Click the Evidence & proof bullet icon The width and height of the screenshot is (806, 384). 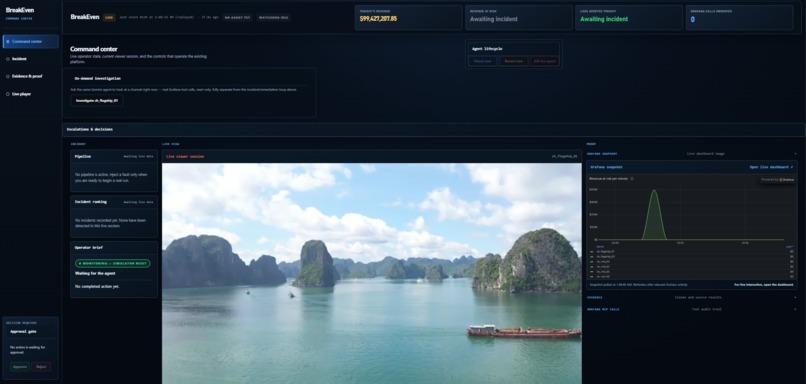point(8,76)
